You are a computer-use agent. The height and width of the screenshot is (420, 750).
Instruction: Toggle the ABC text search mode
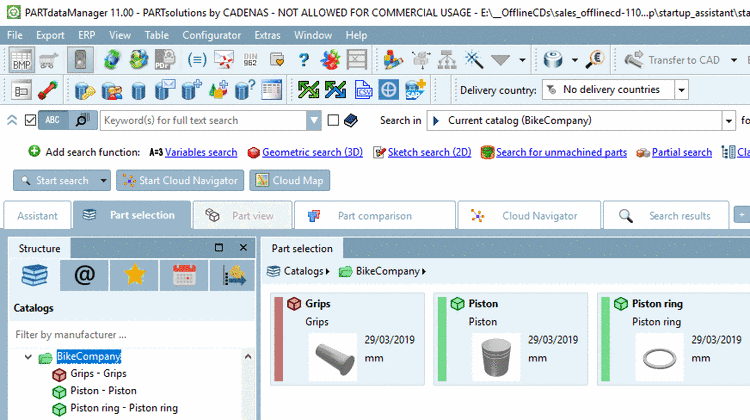pyautogui.click(x=53, y=120)
